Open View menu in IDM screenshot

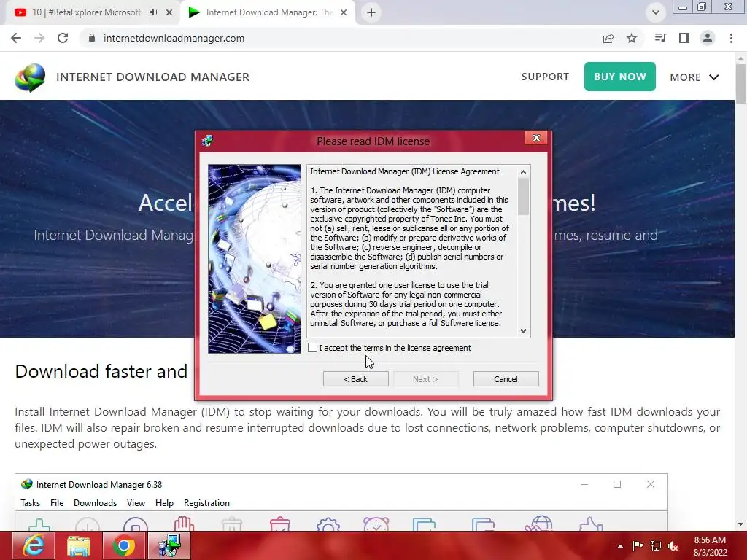point(136,503)
